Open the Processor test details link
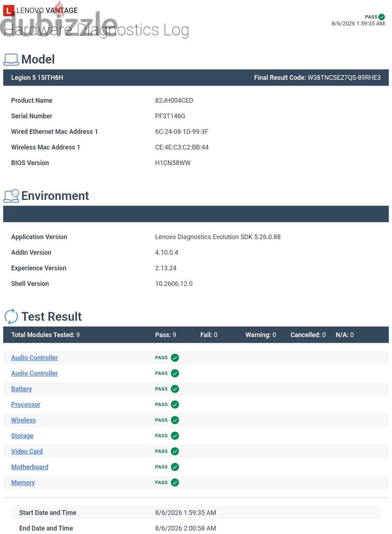 (x=25, y=405)
